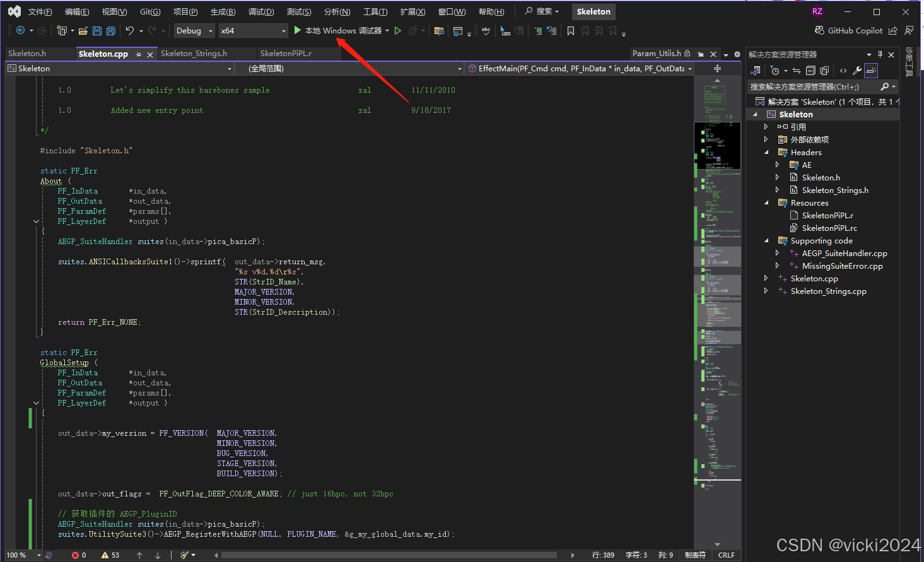Open the Skeleton project scope dropdown

coord(120,68)
